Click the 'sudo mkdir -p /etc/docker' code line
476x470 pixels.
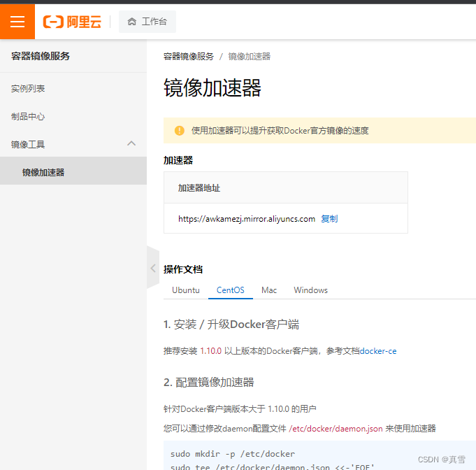point(233,454)
